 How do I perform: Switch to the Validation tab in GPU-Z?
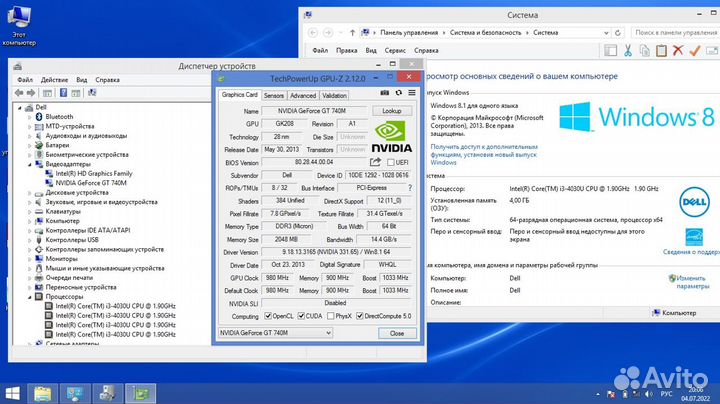pyautogui.click(x=334, y=95)
